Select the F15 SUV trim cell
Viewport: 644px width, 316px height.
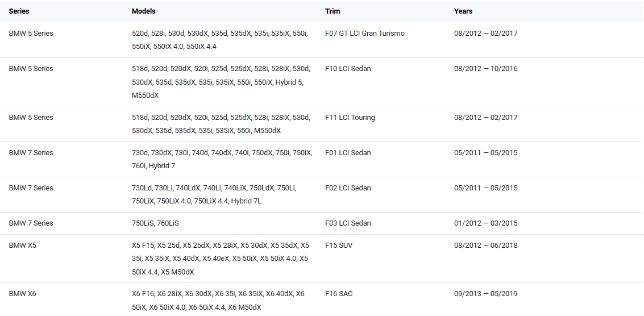(x=338, y=245)
